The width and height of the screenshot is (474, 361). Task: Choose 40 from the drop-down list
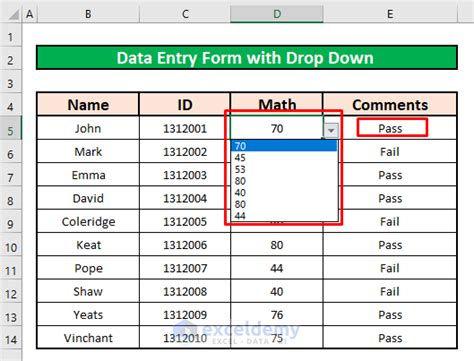coord(284,192)
